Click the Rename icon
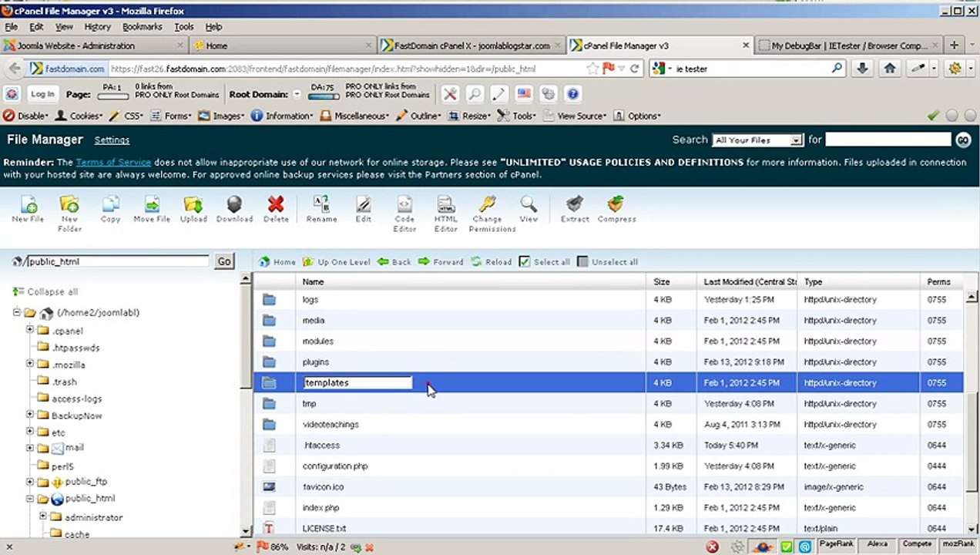The height and width of the screenshot is (555, 980). 321,204
